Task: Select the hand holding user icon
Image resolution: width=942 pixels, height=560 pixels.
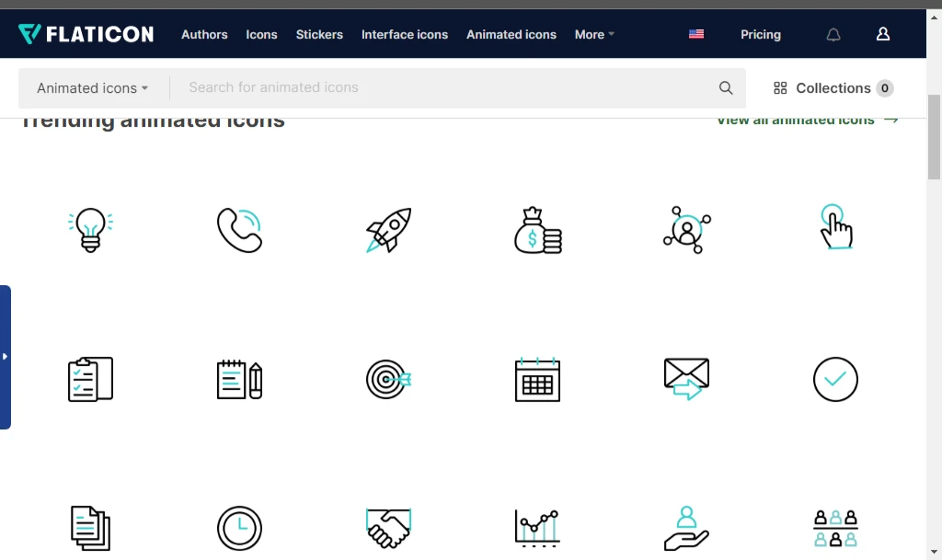Action: (x=686, y=528)
